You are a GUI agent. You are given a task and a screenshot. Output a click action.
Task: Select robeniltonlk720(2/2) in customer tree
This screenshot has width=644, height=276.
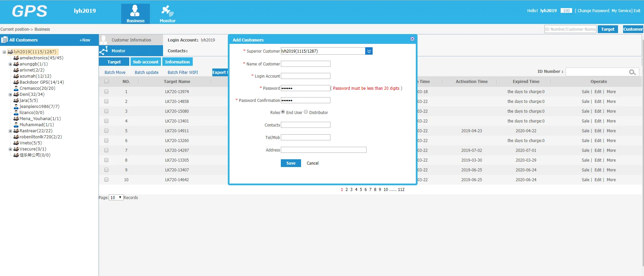tap(41, 137)
